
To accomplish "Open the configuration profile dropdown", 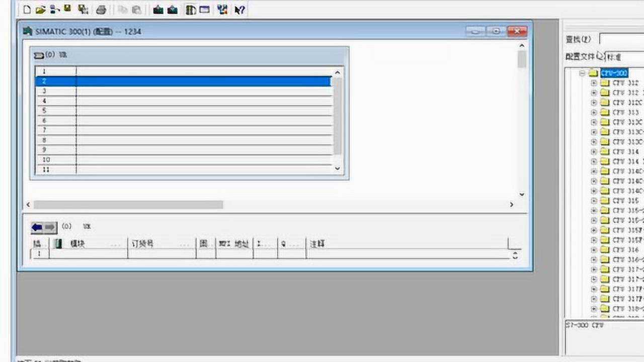I will coord(624,56).
